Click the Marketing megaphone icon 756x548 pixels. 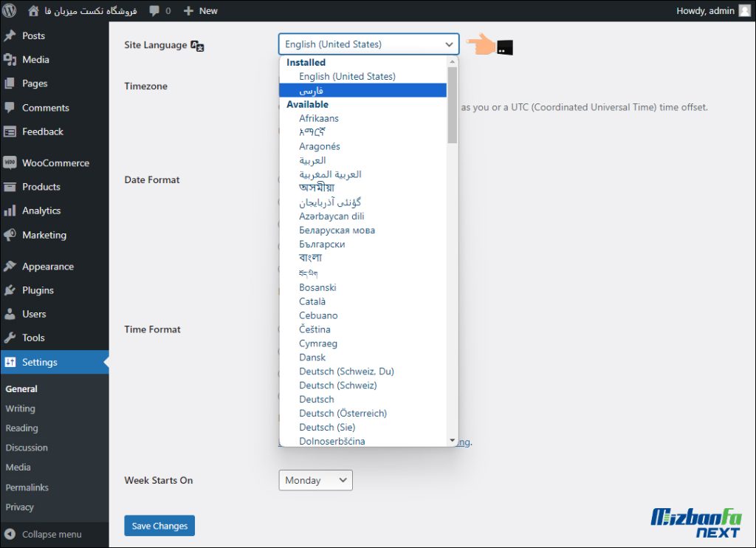10,235
